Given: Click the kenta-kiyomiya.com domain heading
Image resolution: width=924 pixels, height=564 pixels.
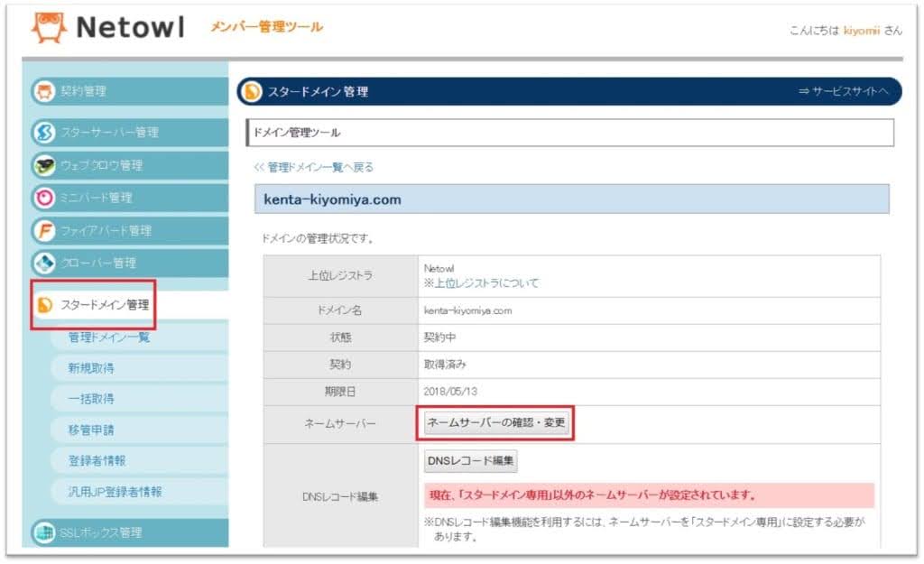Looking at the screenshot, I should pos(332,199).
